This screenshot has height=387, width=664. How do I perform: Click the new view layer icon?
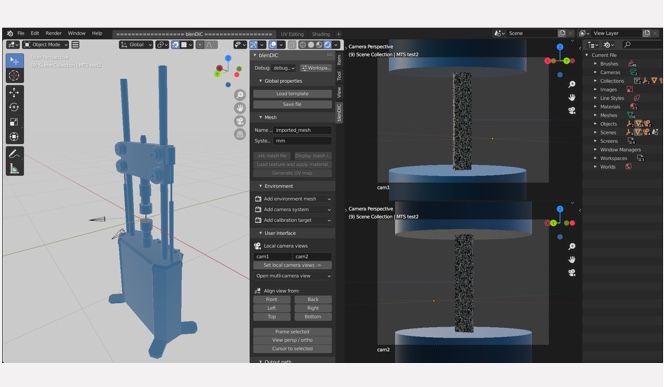[x=646, y=33]
